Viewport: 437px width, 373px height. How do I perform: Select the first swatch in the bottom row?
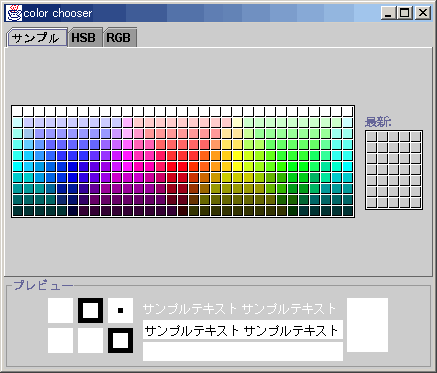(17, 211)
